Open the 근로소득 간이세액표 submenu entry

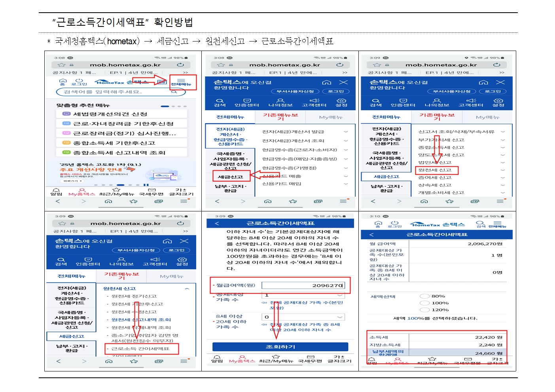140,349
